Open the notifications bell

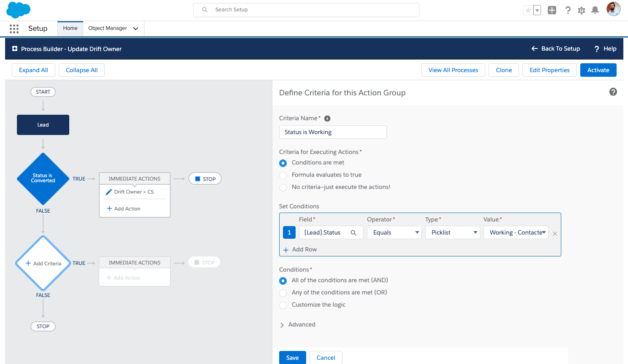(595, 10)
